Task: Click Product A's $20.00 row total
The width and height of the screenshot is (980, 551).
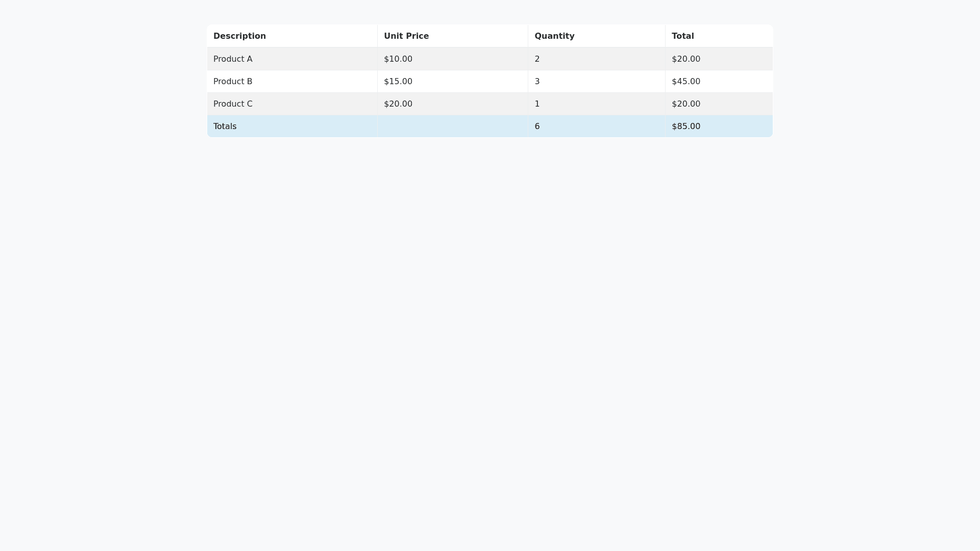Action: (x=686, y=59)
